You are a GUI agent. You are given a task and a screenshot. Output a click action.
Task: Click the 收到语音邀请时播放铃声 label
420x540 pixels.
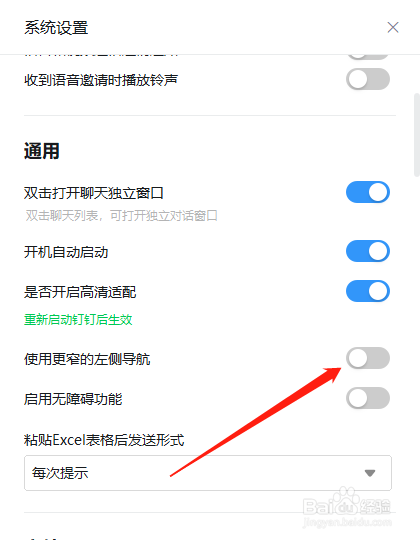pyautogui.click(x=101, y=80)
